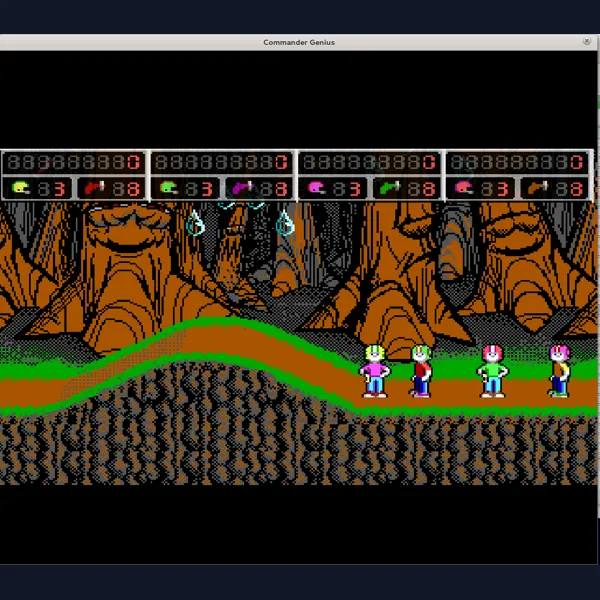
Task: Select the Keen wearing a green shirt
Action: (x=492, y=371)
